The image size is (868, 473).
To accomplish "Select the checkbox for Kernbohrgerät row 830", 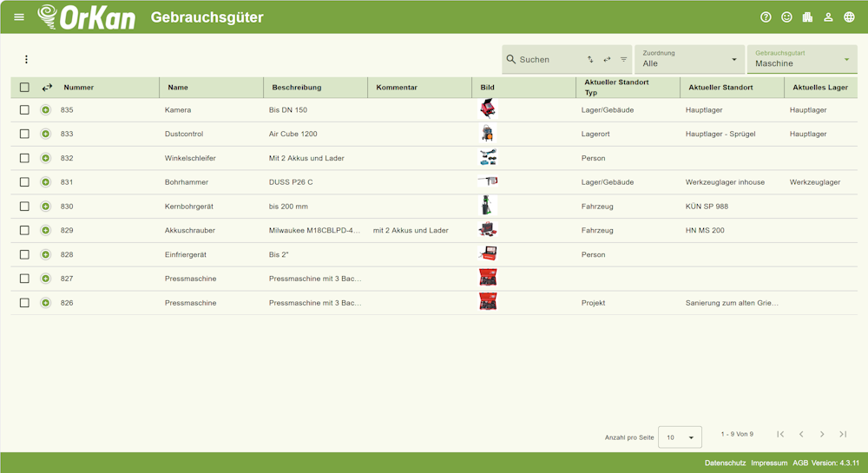I will pyautogui.click(x=24, y=207).
